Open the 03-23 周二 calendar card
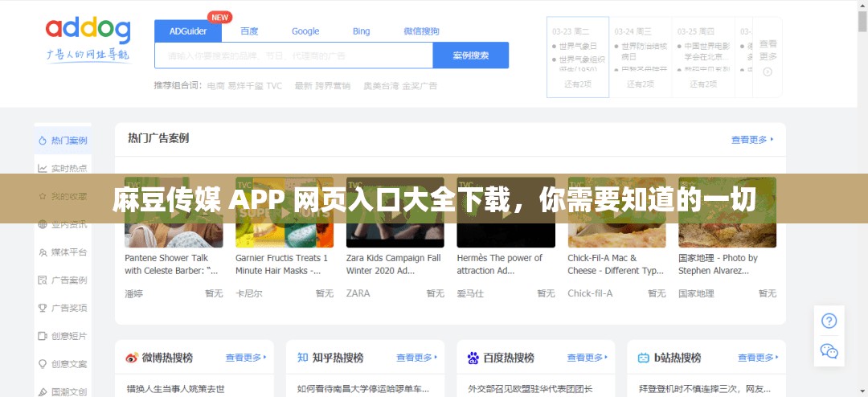Viewport: 868px width, 397px height. 578,58
